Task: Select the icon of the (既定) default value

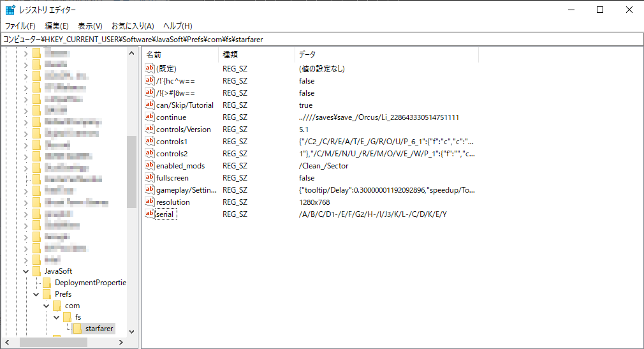Action: click(149, 68)
